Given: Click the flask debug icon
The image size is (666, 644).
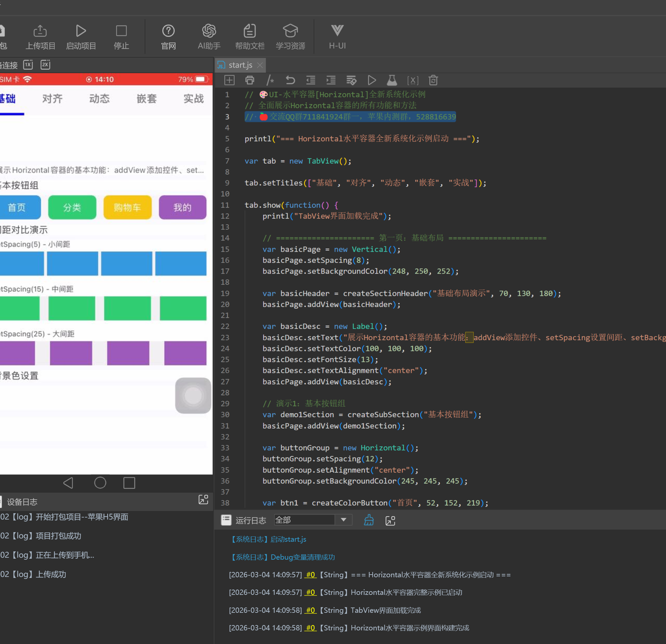Looking at the screenshot, I should 392,80.
